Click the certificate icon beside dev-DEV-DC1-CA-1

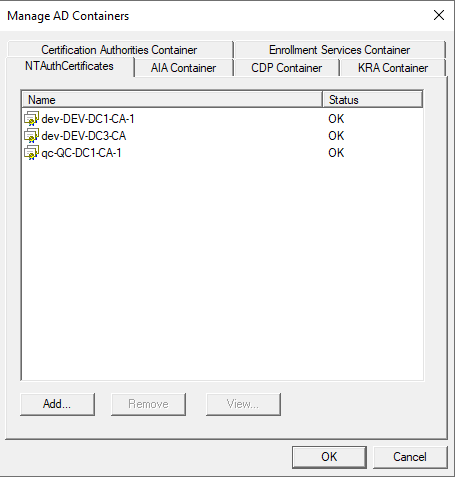(x=32, y=119)
